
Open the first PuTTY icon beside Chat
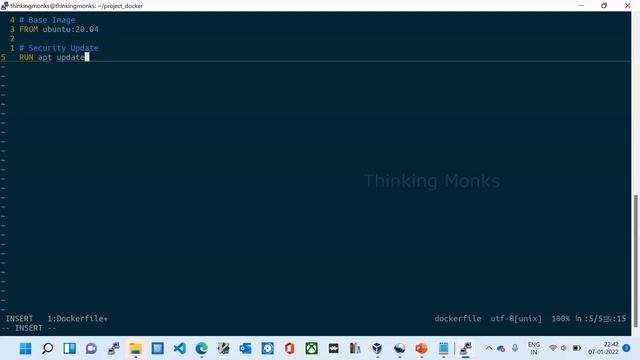[x=113, y=349]
